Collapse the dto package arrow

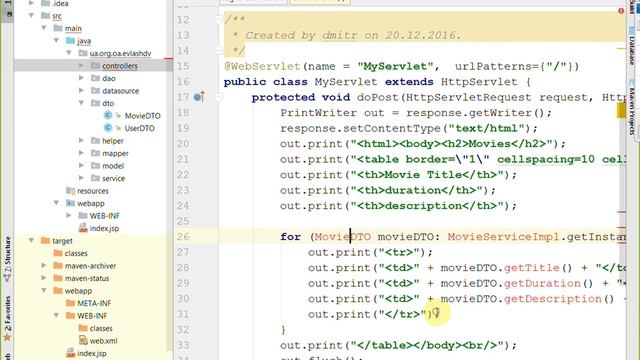click(x=81, y=103)
